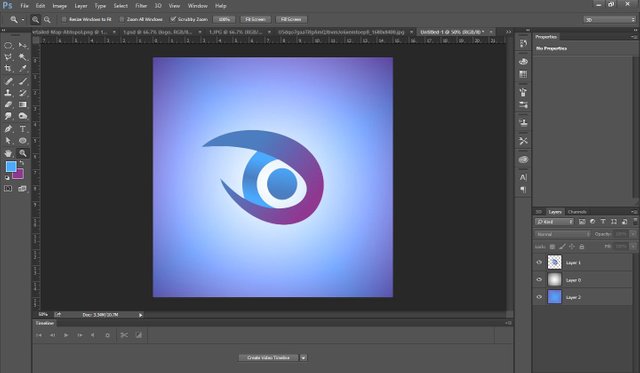640x373 pixels.
Task: Switch to the Channels tab
Action: [x=577, y=212]
